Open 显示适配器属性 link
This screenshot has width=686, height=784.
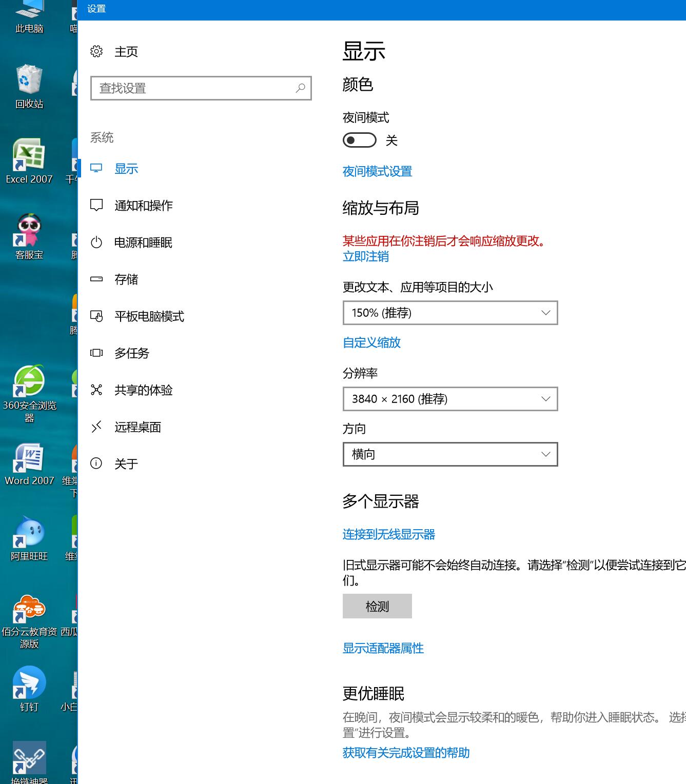pos(383,648)
